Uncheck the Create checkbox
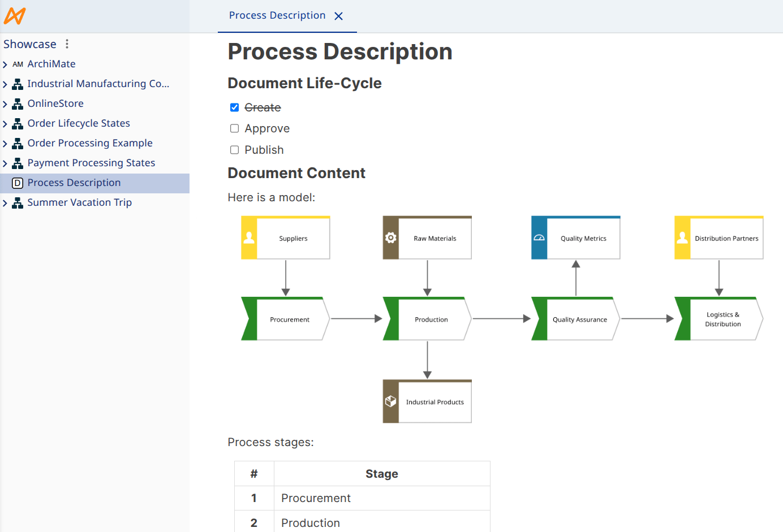 pyautogui.click(x=234, y=107)
